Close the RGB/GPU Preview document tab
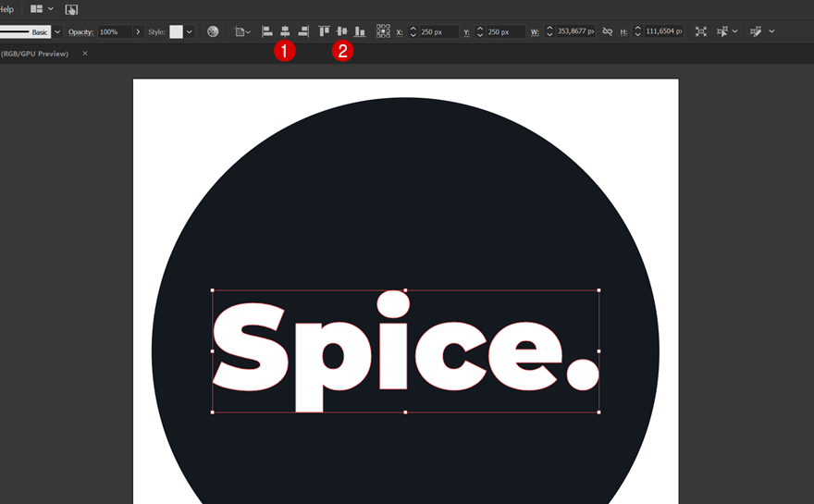This screenshot has height=504, width=814. click(85, 53)
